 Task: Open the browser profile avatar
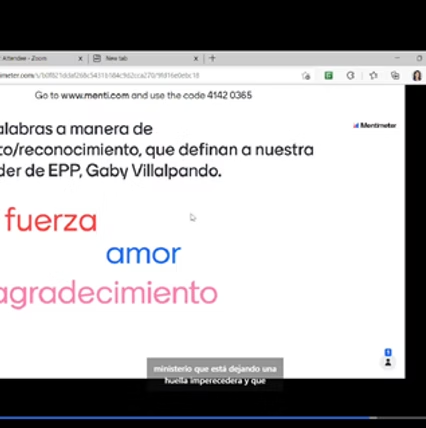click(417, 75)
